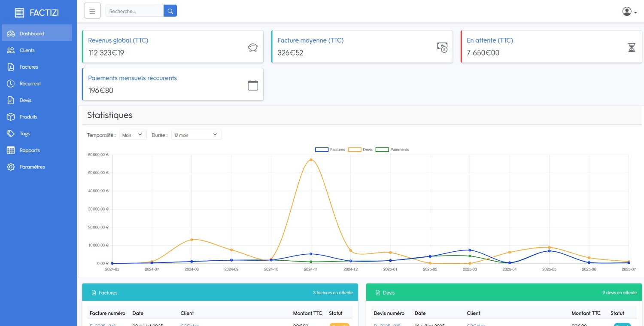Click the blue search magnifier button
The height and width of the screenshot is (326, 644).
[170, 11]
